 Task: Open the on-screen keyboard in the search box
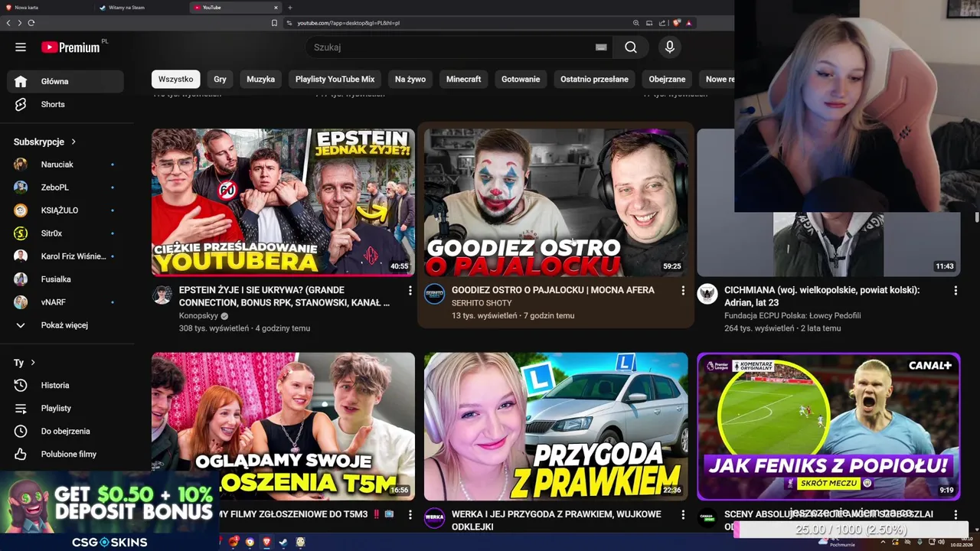pyautogui.click(x=601, y=47)
